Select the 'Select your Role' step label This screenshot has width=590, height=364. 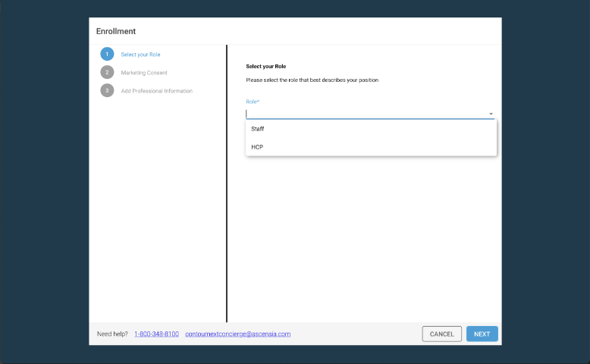pos(140,55)
